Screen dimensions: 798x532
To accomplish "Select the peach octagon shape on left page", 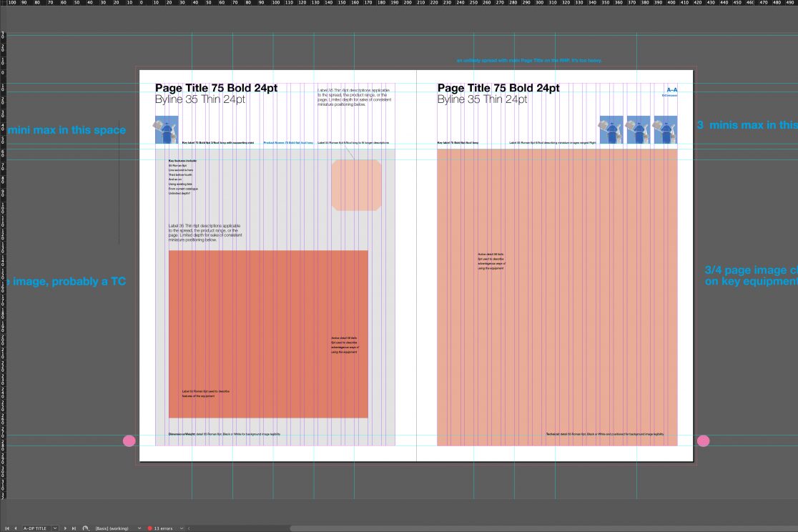I will (357, 185).
